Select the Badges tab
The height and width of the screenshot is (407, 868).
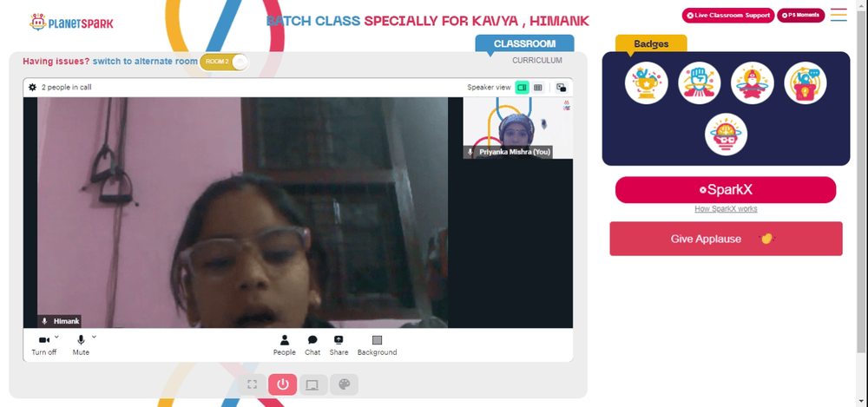click(x=651, y=43)
